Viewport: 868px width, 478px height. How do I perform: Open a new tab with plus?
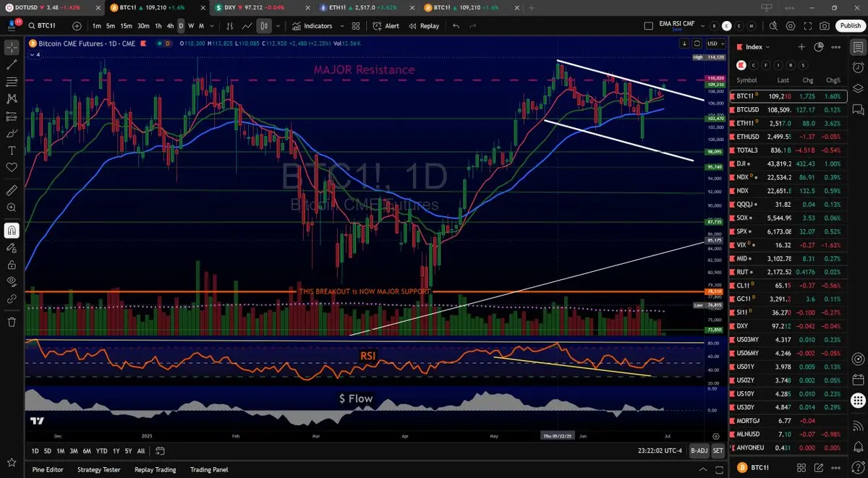tap(532, 7)
